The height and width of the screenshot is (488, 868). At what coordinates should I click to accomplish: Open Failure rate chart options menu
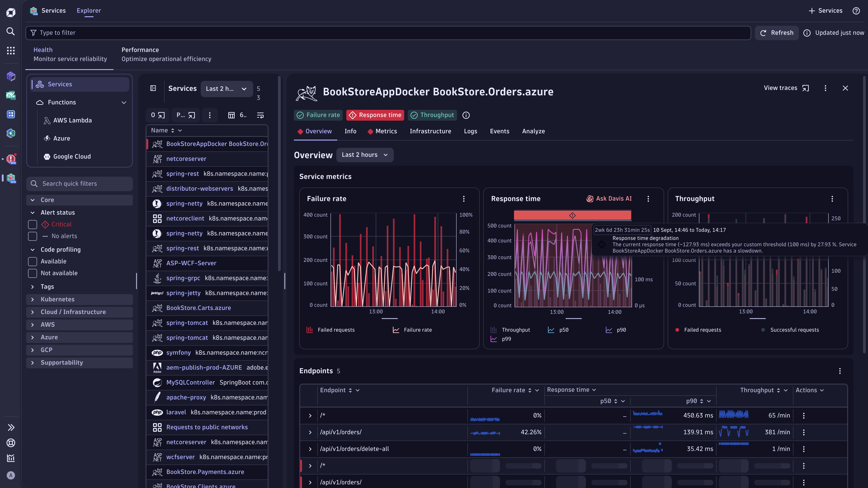pos(464,199)
